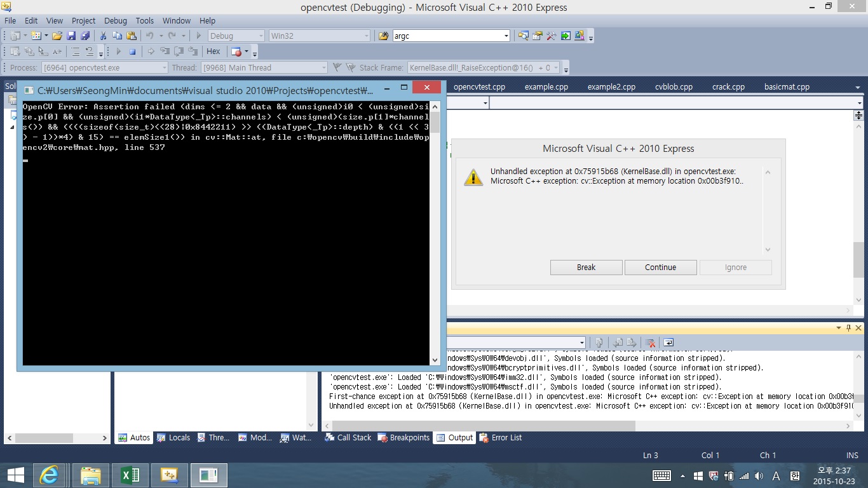Open the Tools menu
Screen dimensions: 868x488
tap(145, 20)
